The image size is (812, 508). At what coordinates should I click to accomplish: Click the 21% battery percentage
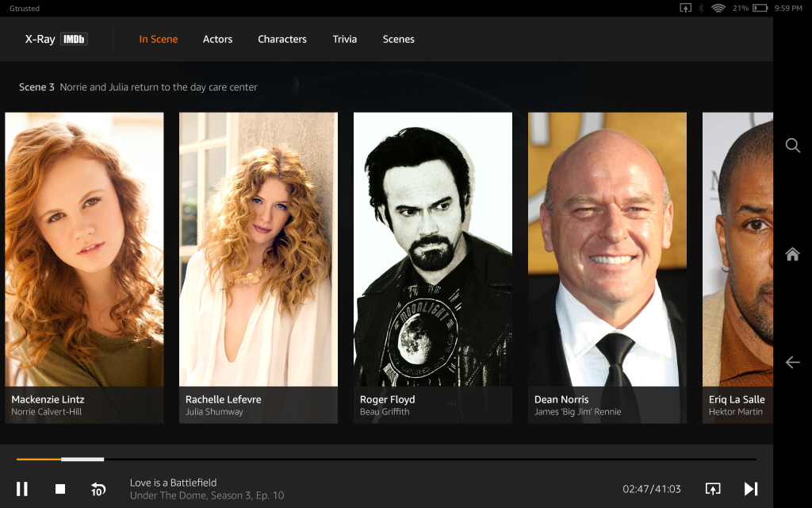741,8
